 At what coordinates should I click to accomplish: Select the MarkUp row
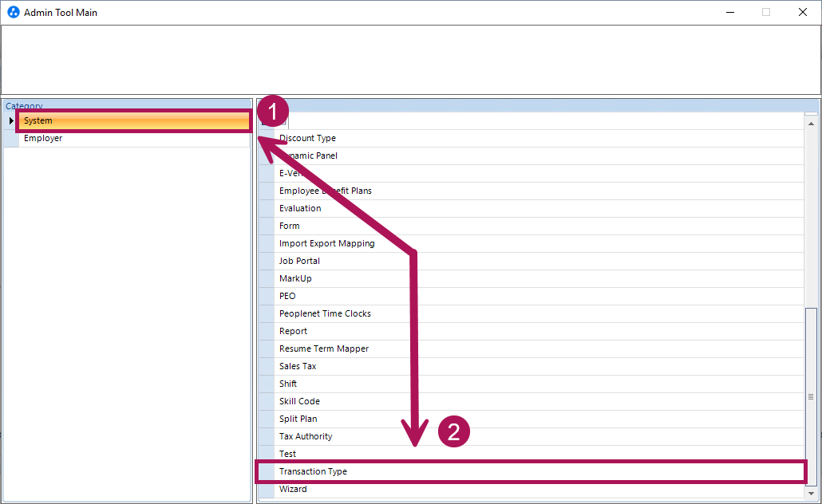pos(539,279)
